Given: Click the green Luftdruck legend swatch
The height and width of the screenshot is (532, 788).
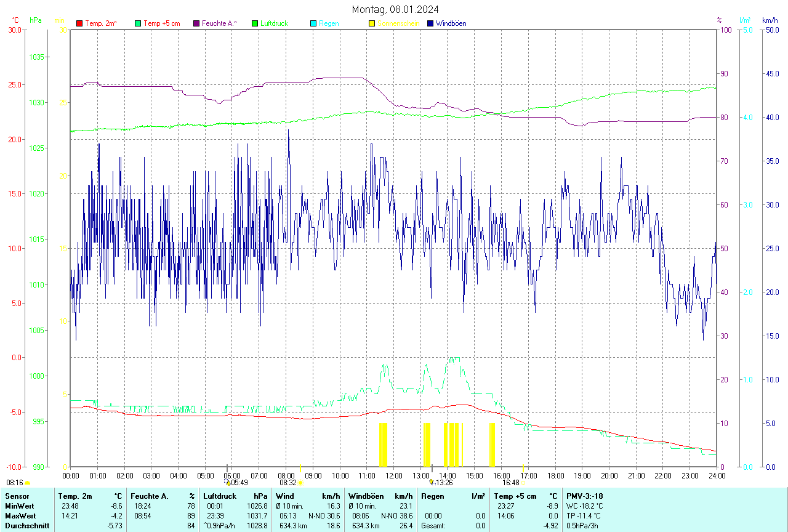Looking at the screenshot, I should click(x=255, y=23).
